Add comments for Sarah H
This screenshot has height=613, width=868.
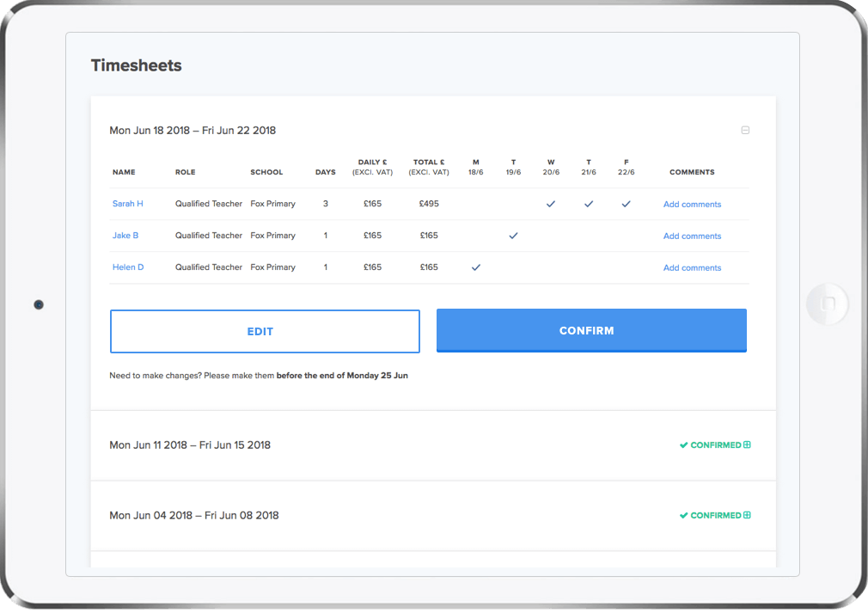tap(692, 205)
